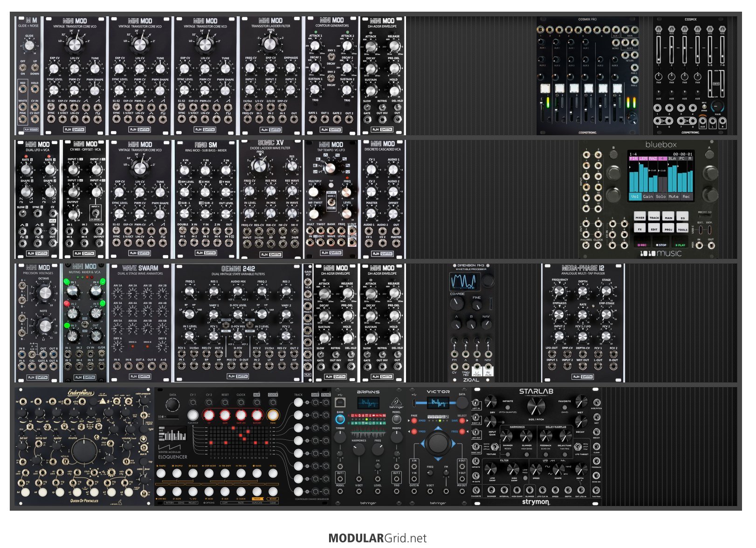Flip the channel 4 MUTE switch on Cosmix

coord(697,29)
